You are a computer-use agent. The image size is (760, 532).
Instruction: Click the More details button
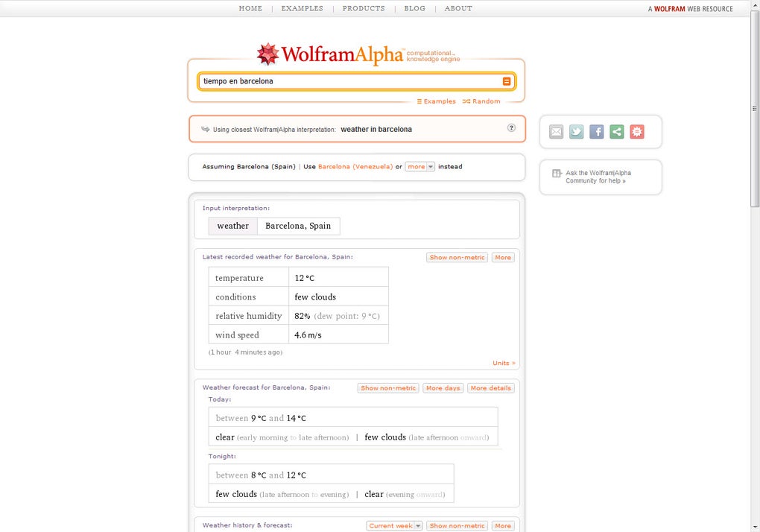[490, 388]
